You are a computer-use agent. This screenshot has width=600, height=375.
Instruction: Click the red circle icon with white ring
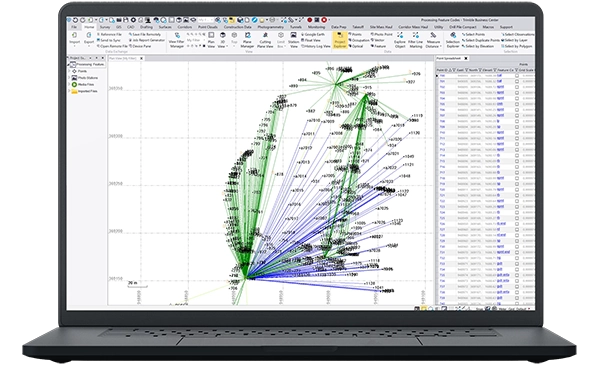pos(324,20)
